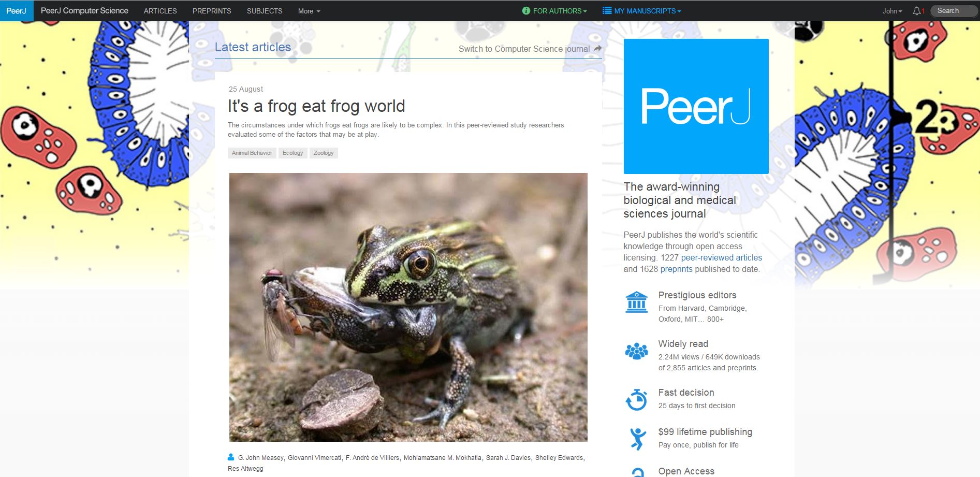Click the 25 August date text
This screenshot has height=477, width=980.
(246, 89)
